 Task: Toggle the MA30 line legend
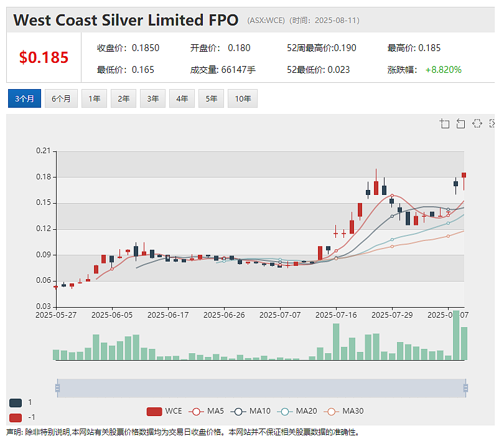[343, 411]
